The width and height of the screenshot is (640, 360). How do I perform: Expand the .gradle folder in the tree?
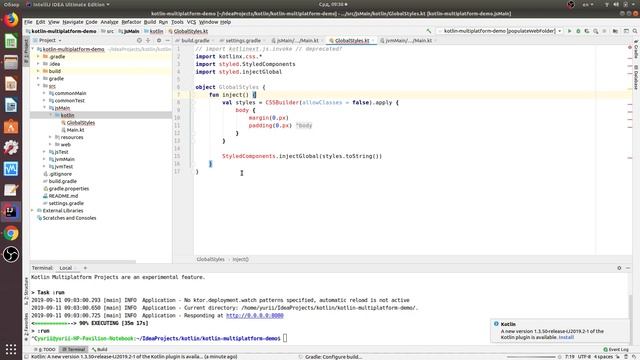pos(38,57)
